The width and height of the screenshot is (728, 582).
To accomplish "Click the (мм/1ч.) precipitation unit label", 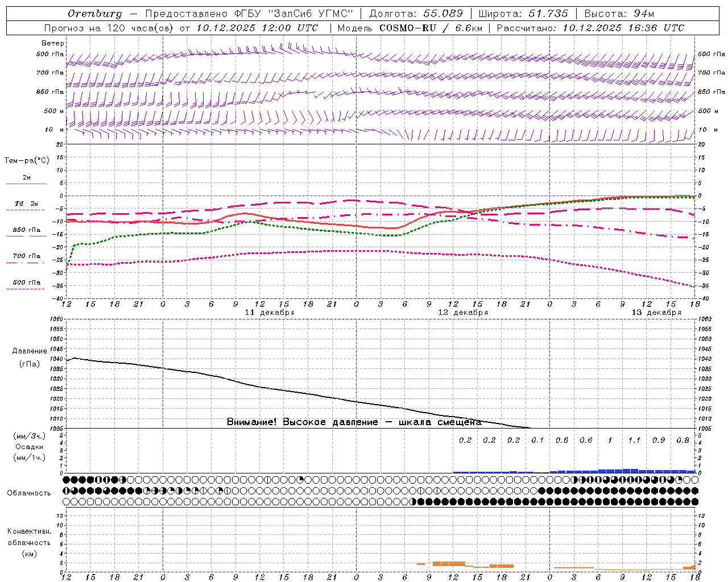I will (x=30, y=458).
